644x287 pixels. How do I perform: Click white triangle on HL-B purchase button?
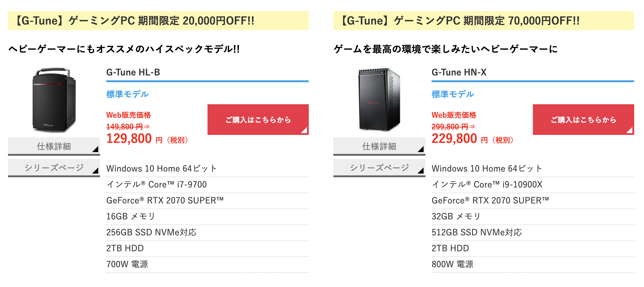[x=305, y=130]
